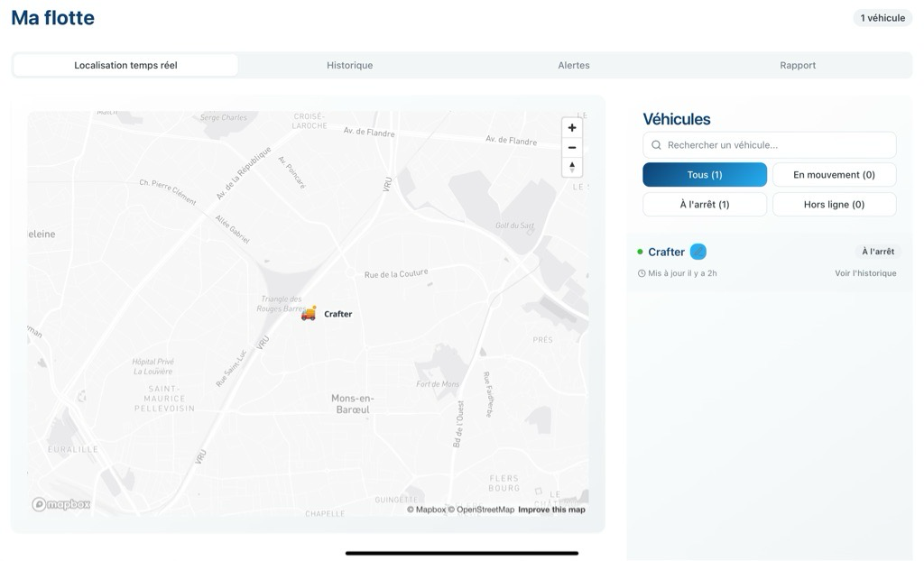Click Rue de la Couture map label

[x=396, y=273]
